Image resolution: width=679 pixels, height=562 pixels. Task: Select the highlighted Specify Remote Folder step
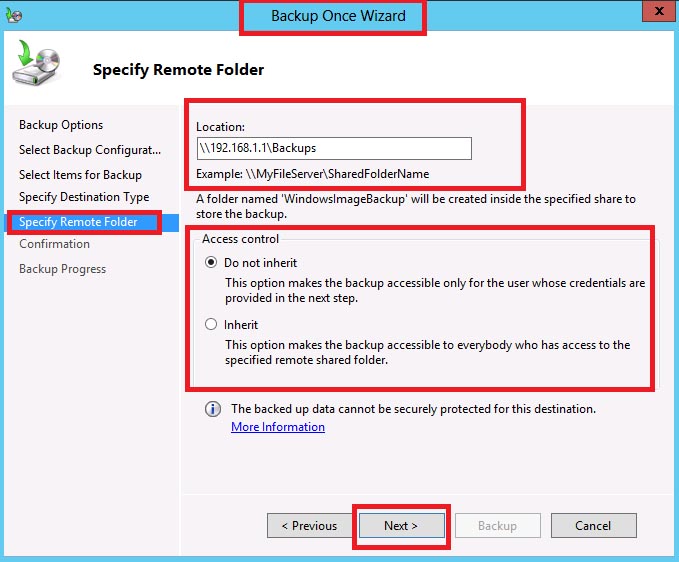click(x=78, y=222)
